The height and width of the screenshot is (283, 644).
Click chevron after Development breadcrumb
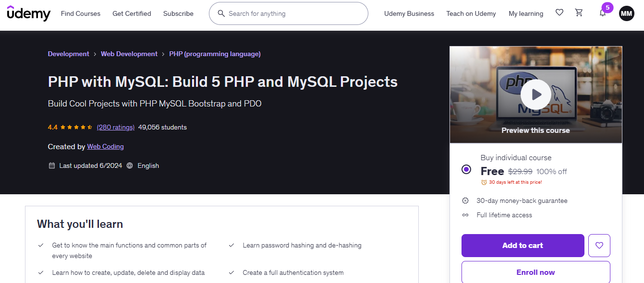[x=95, y=54]
